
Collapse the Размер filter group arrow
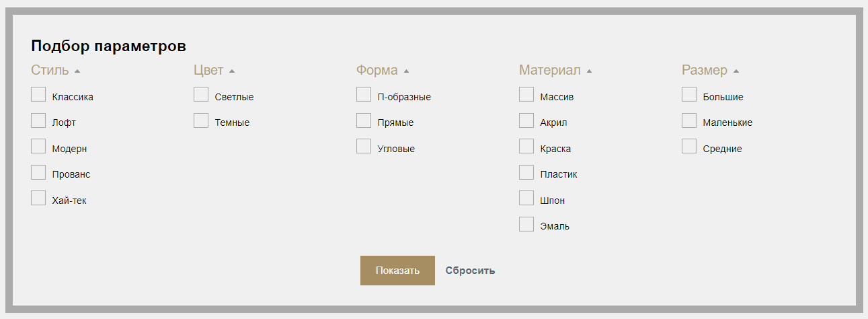coord(736,71)
